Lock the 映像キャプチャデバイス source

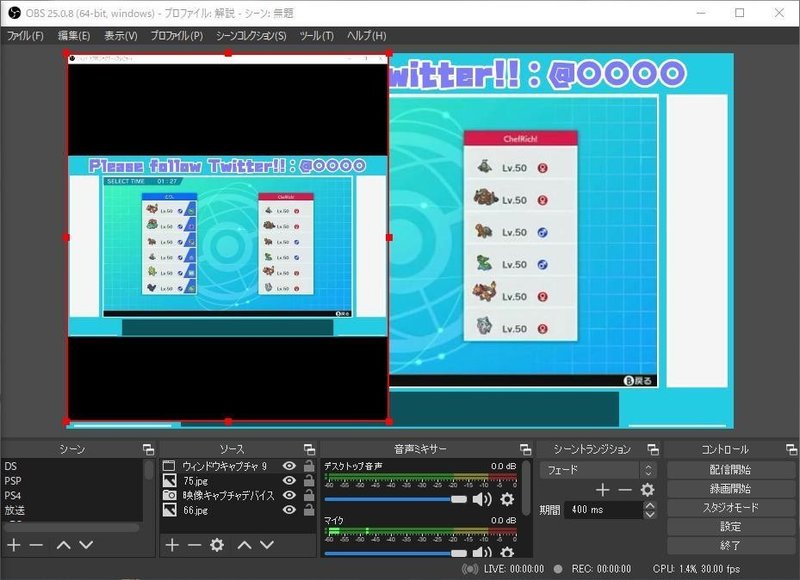(x=309, y=495)
